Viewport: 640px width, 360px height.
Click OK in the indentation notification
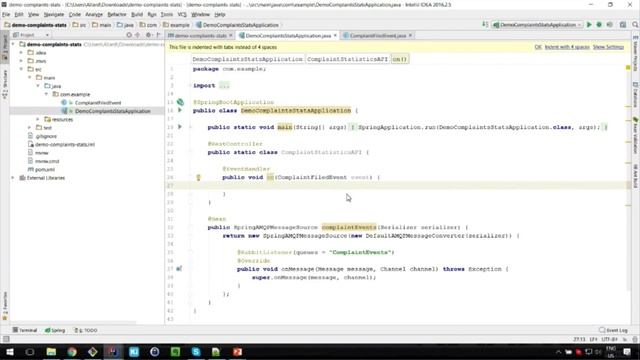(x=538, y=47)
